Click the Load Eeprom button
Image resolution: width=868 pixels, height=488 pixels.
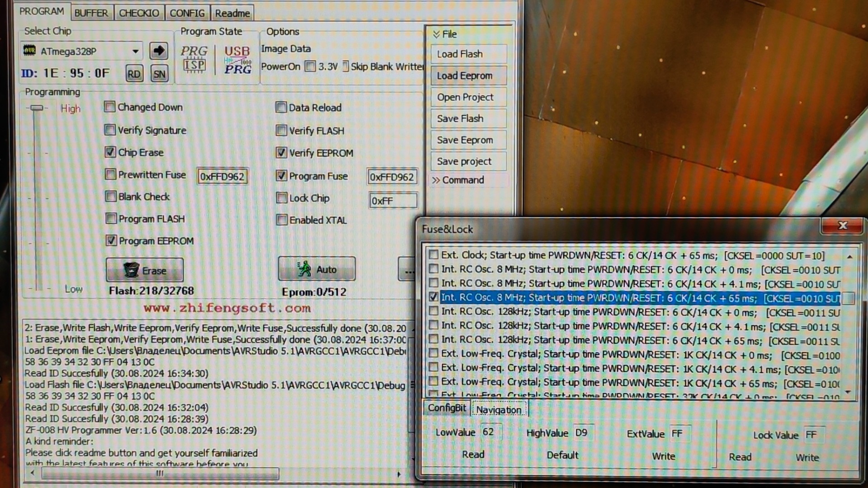tap(468, 75)
